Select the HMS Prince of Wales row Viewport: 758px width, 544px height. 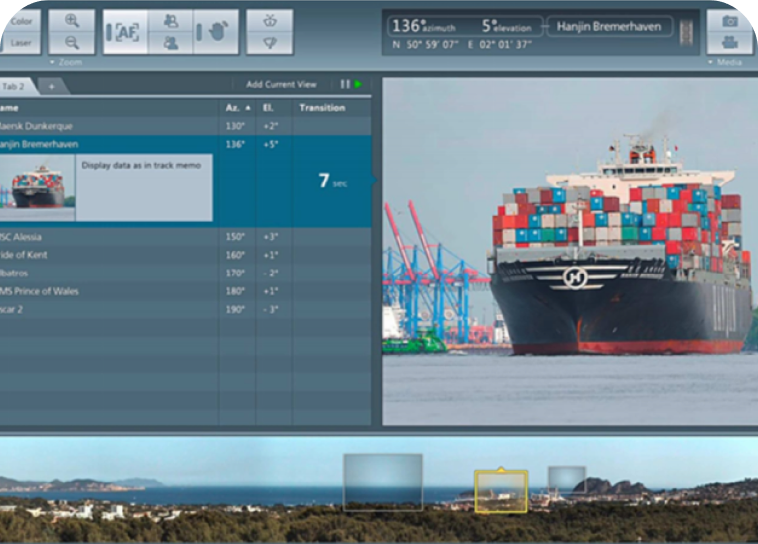(185, 291)
